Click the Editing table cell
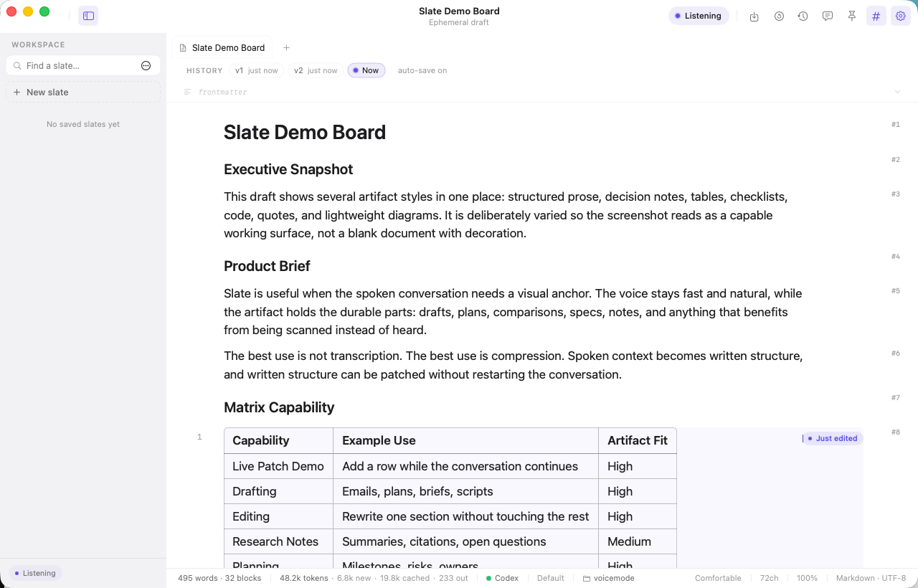Viewport: 918px width, 588px height. pyautogui.click(x=278, y=516)
